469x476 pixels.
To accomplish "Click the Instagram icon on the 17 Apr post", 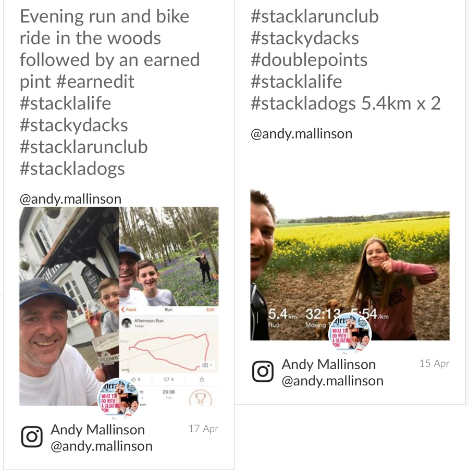I will pyautogui.click(x=31, y=437).
